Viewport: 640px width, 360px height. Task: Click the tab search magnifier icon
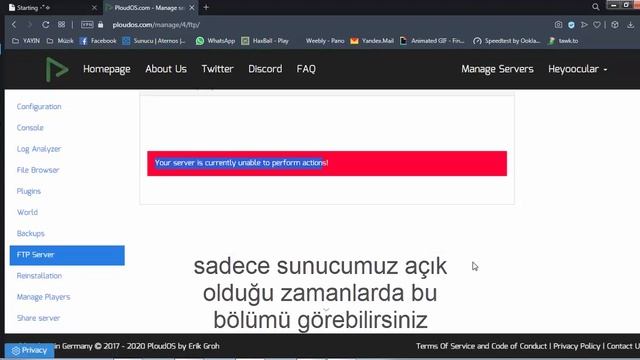click(596, 7)
